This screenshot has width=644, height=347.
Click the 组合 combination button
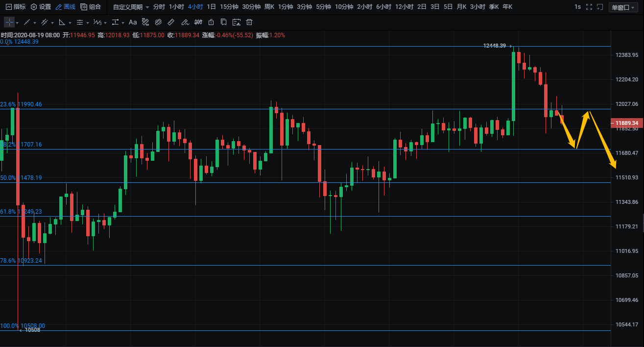click(91, 7)
